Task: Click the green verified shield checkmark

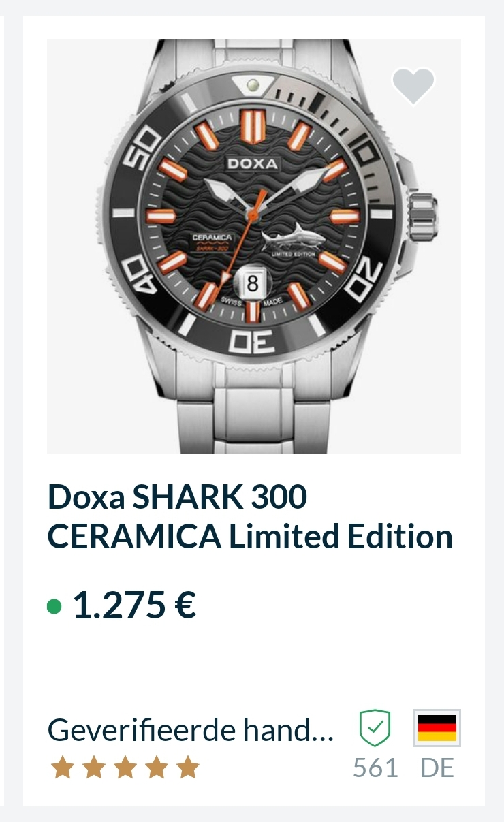Action: (375, 728)
